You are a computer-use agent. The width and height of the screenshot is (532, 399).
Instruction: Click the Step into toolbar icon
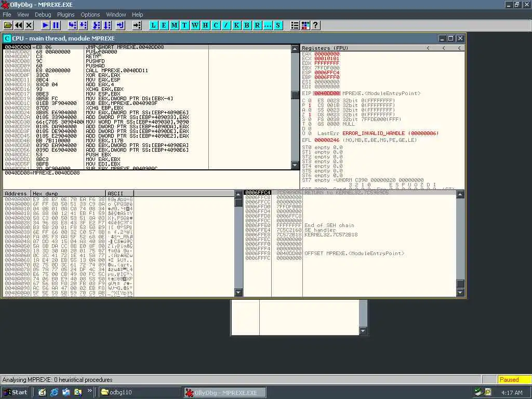(72, 25)
